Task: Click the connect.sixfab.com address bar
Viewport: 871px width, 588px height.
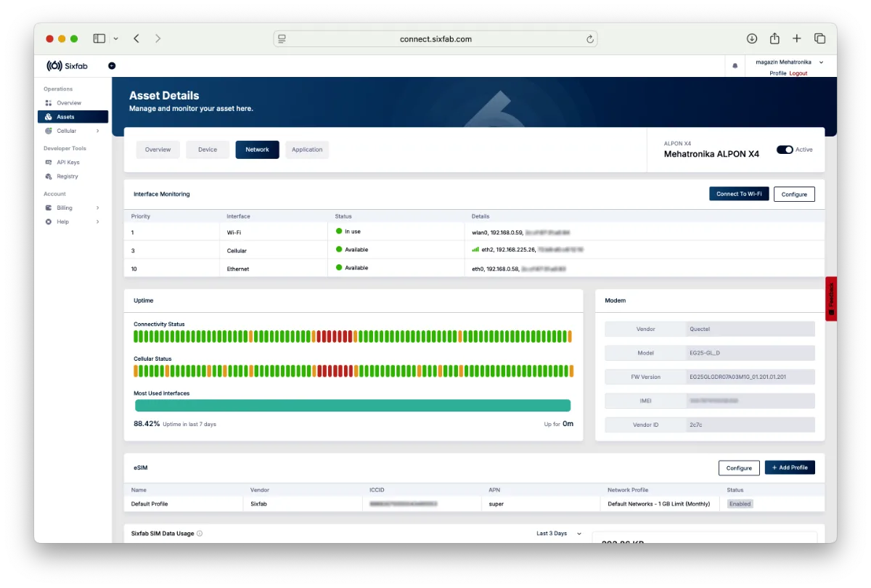Action: point(435,39)
